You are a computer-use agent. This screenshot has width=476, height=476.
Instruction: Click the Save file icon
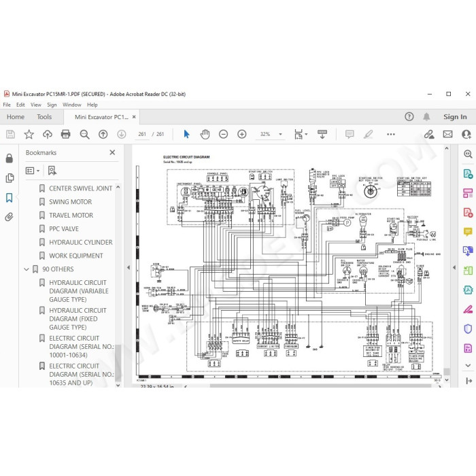click(x=10, y=134)
